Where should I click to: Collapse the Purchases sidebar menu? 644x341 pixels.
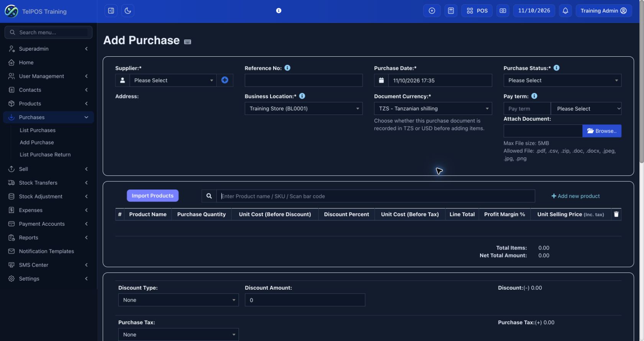tap(48, 117)
